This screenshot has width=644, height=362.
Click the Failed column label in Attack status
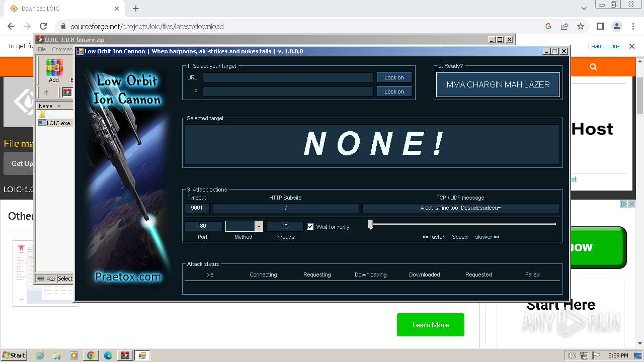click(x=532, y=275)
